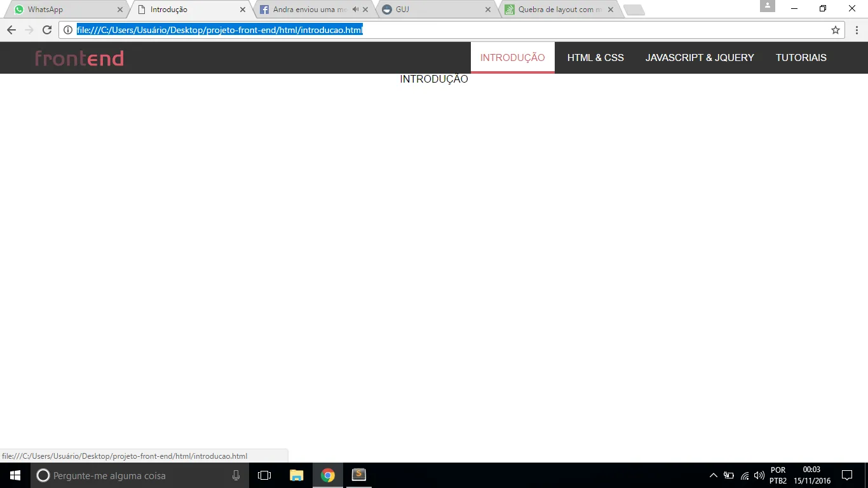Viewport: 868px width, 488px height.
Task: Open the INTRODUÇÃO nav menu item
Action: tap(513, 58)
